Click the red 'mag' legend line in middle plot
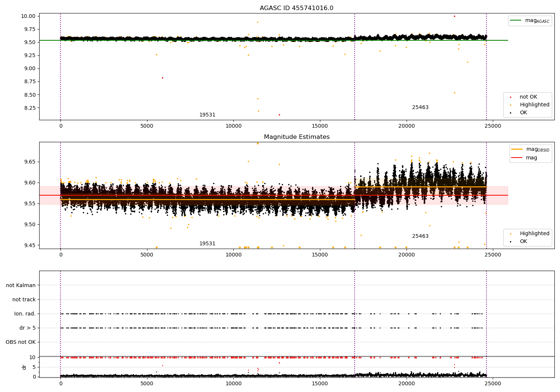This screenshot has width=560, height=392. pos(517,158)
